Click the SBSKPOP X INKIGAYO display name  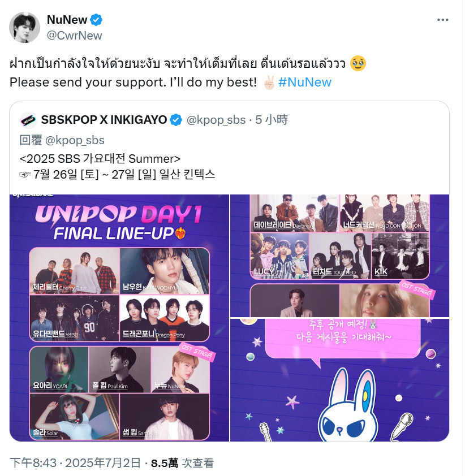pyautogui.click(x=104, y=120)
